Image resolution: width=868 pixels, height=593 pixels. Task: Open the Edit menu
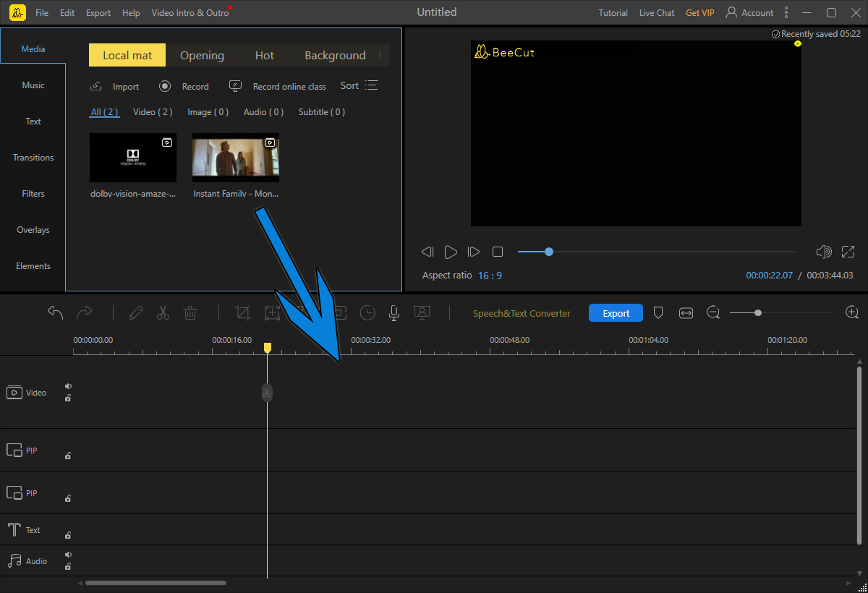(x=67, y=13)
